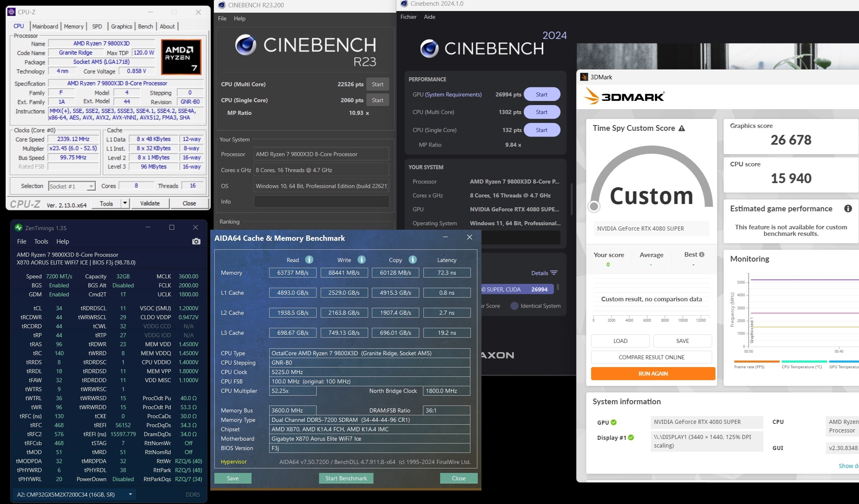Click the info icon beside Copy

click(x=413, y=260)
